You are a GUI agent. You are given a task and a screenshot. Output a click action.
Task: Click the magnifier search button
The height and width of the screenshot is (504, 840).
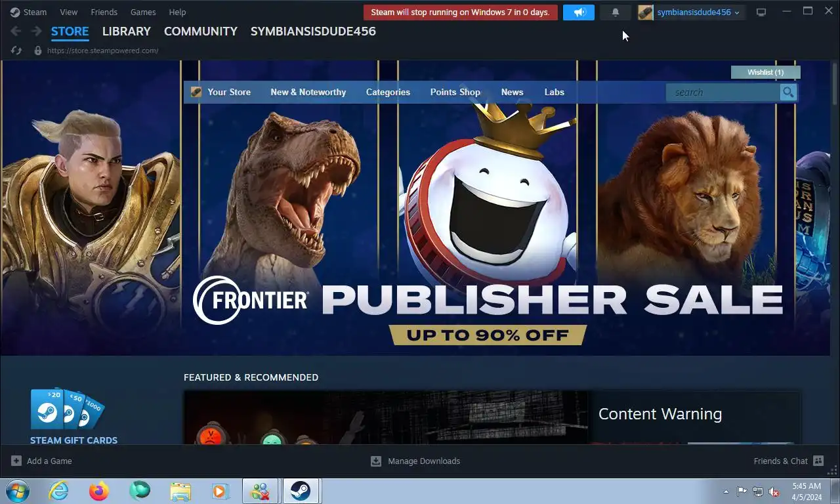(x=788, y=93)
